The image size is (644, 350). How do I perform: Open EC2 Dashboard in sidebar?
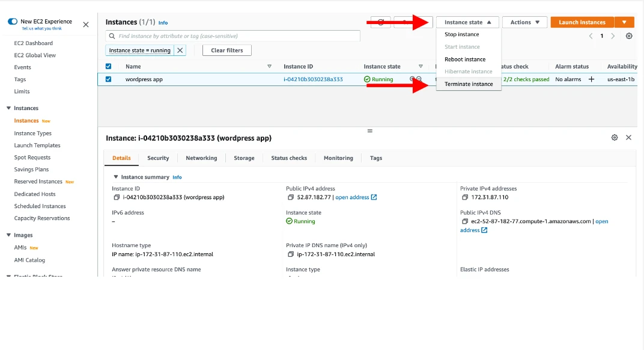(x=33, y=43)
